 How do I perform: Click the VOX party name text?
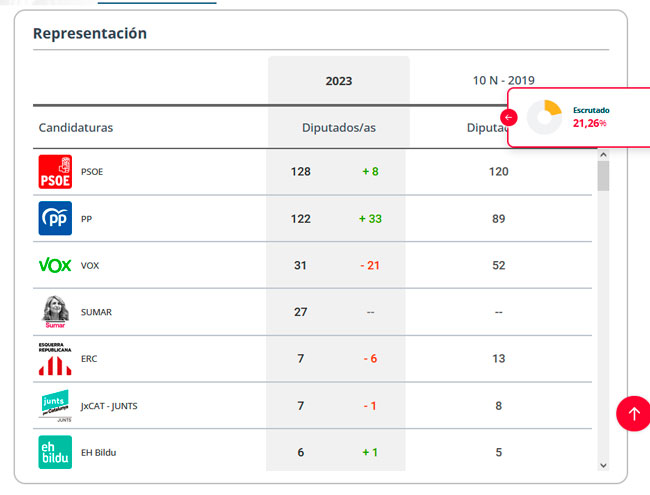90,266
